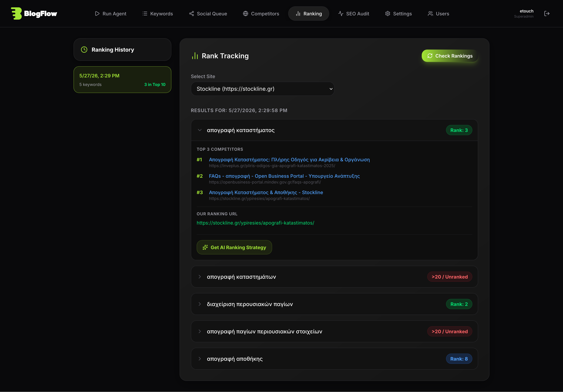Click the RESULTS FOR: 5/27/2026 timestamp heading
Viewport: 563px width, 392px height.
(x=239, y=110)
